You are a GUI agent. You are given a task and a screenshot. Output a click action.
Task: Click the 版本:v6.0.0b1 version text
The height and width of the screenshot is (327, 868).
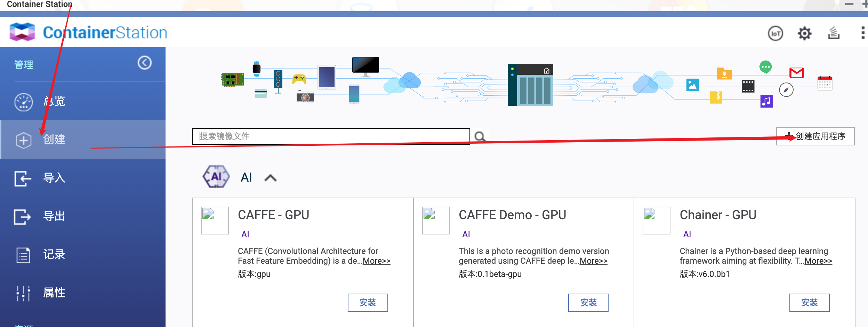(x=705, y=274)
